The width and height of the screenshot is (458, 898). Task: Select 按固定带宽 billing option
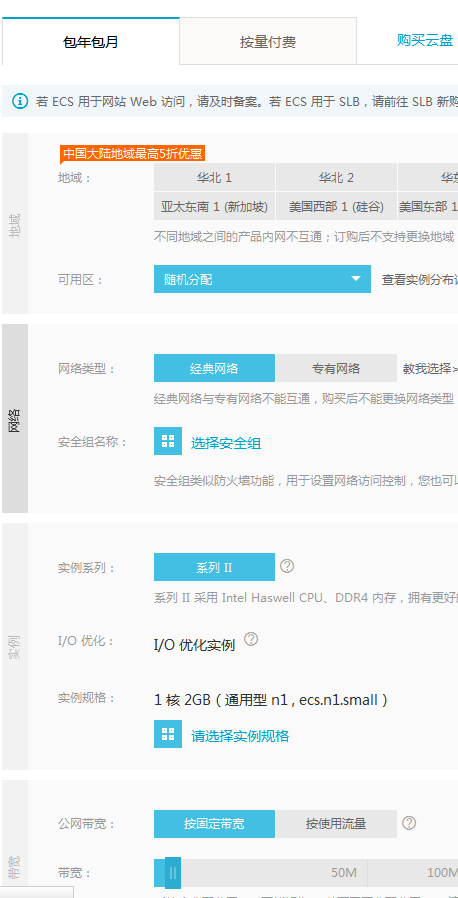point(214,824)
